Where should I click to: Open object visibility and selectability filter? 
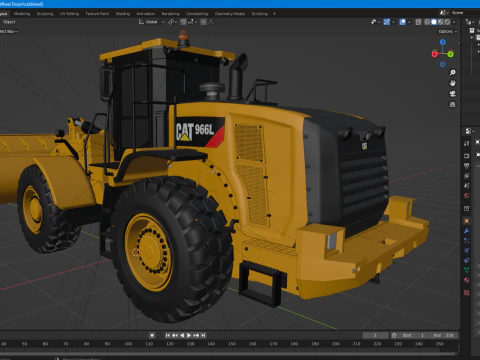pos(375,22)
